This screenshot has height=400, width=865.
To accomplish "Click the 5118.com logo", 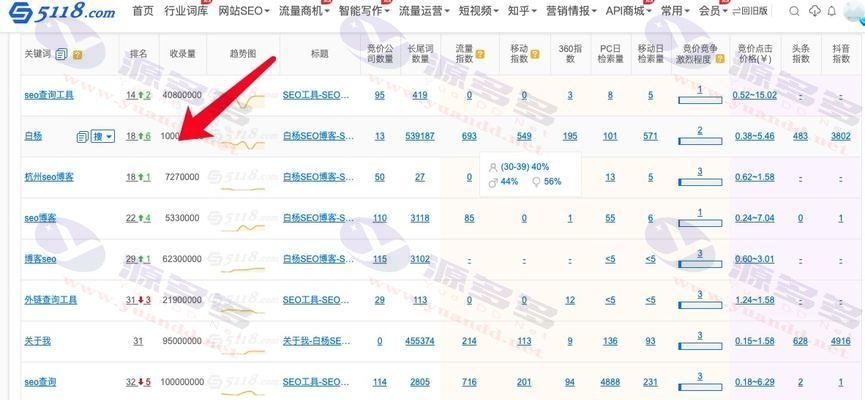I will [62, 13].
